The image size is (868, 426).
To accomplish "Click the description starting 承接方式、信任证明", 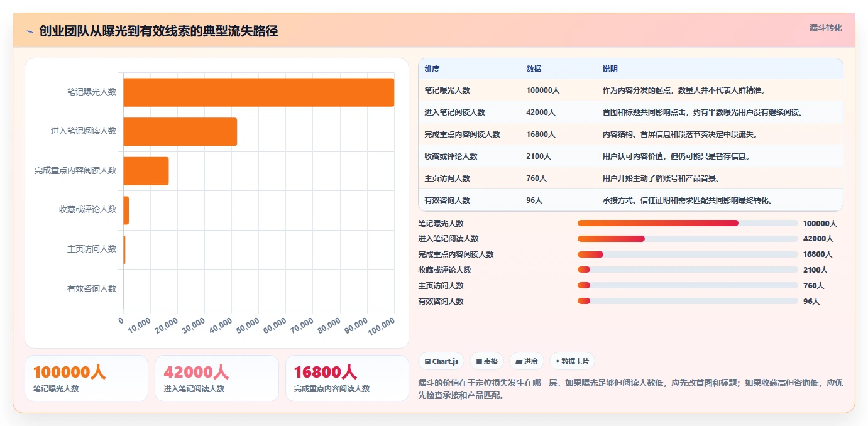I will (x=687, y=200).
